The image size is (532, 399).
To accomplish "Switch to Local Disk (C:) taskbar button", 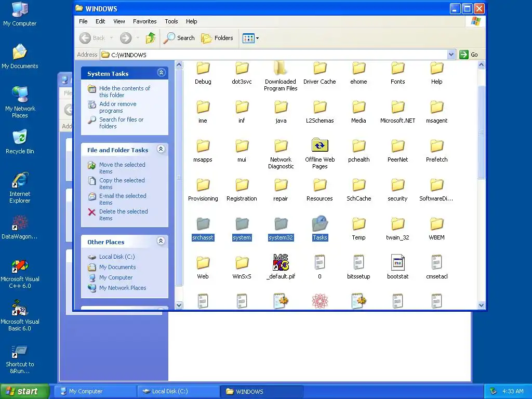I will pos(179,391).
